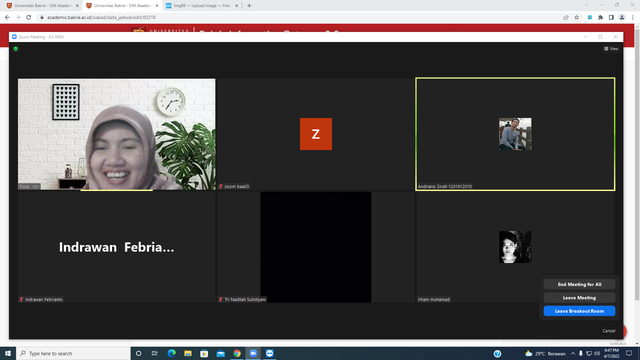
Task: Select Tri Nadilah Sulistiyani's black video tile
Action: [316, 247]
